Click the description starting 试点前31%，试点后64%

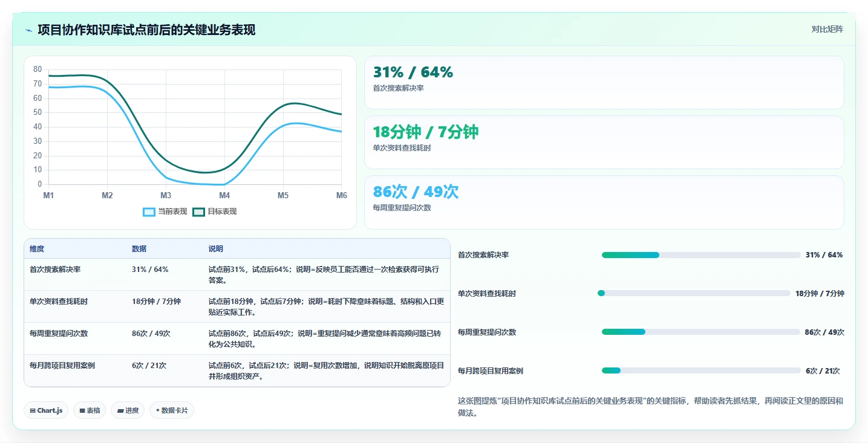click(324, 274)
